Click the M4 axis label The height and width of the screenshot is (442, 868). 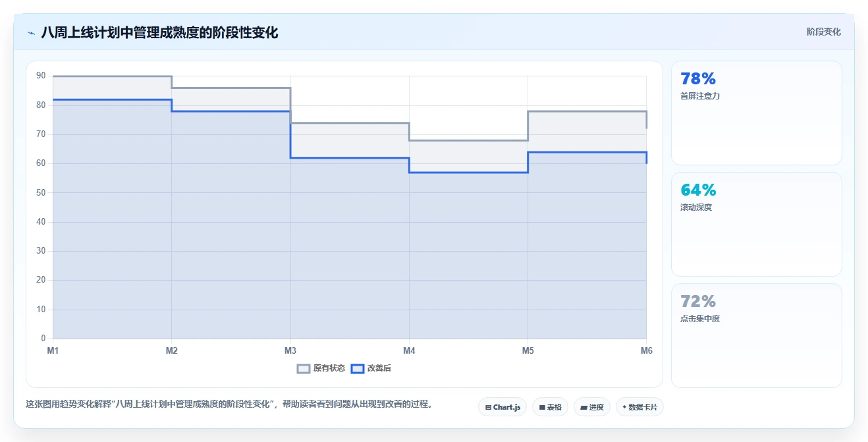tap(409, 350)
